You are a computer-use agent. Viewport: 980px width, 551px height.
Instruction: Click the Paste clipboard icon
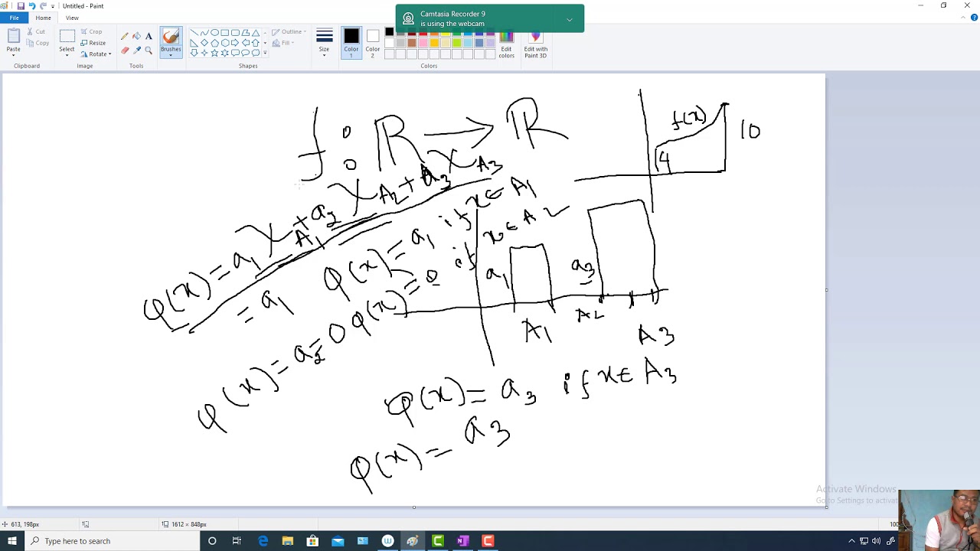pyautogui.click(x=14, y=35)
